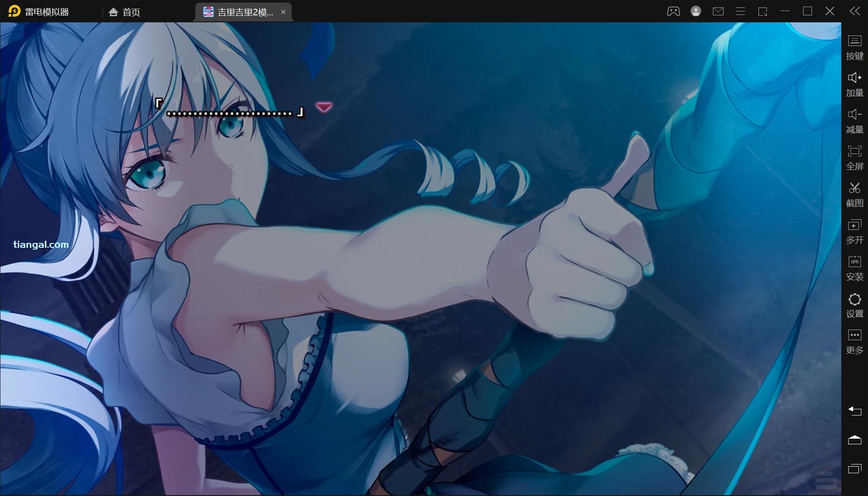
Task: Close the emulator window
Action: coord(829,11)
